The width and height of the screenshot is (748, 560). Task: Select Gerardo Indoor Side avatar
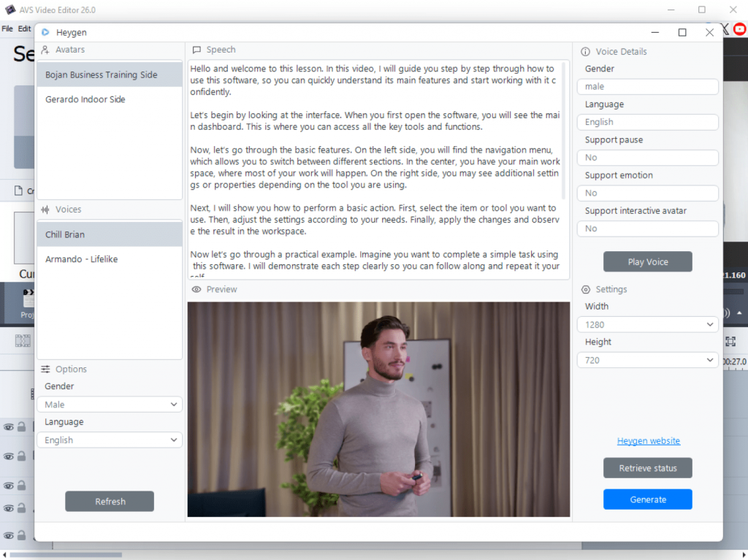[110, 99]
